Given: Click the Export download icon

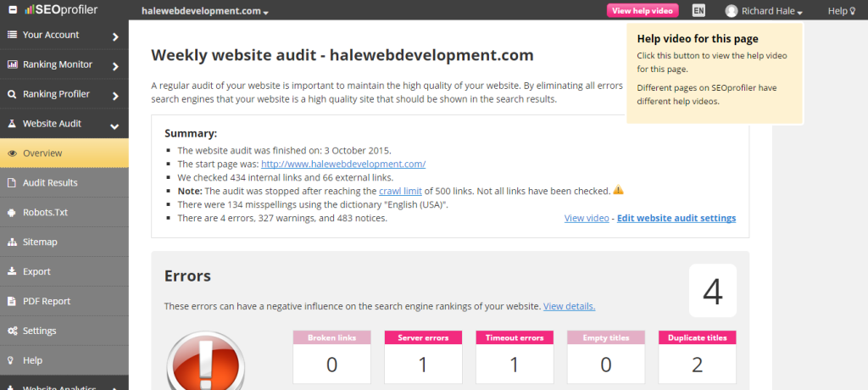Looking at the screenshot, I should tap(12, 272).
